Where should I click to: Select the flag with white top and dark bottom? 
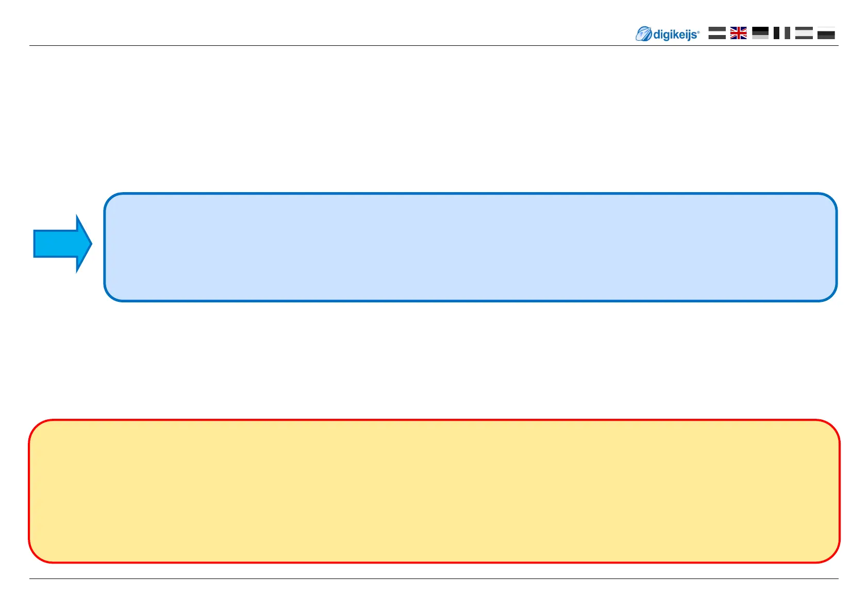pyautogui.click(x=826, y=33)
